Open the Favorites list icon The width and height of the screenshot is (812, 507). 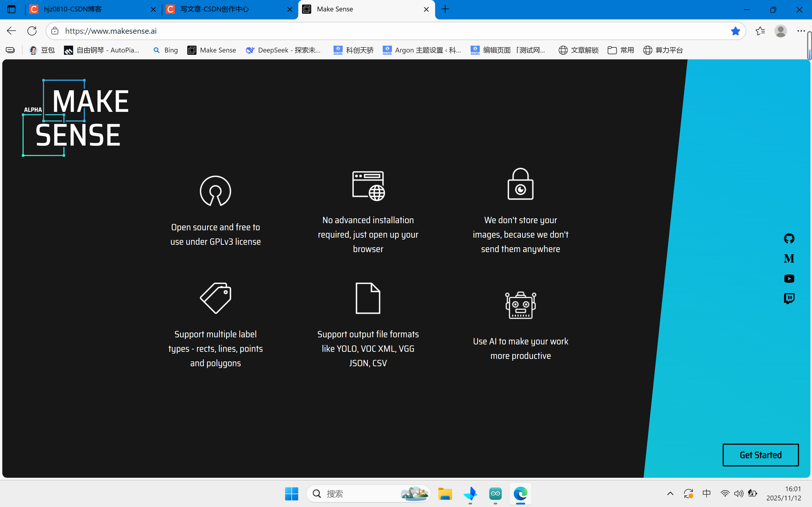760,31
